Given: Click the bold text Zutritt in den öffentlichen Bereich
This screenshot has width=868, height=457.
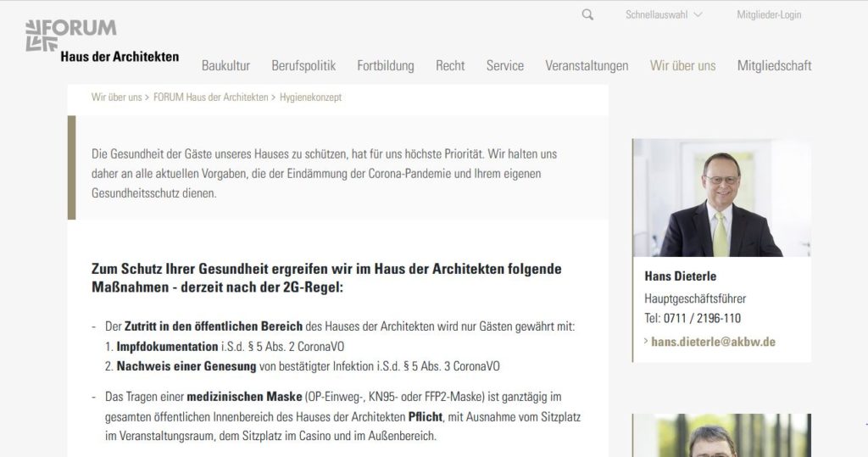Looking at the screenshot, I should (213, 326).
